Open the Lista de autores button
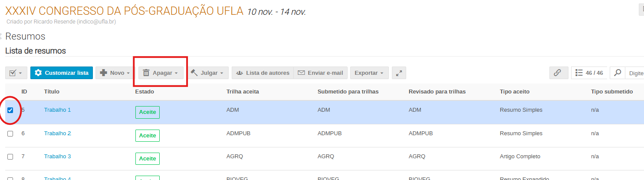The image size is (644, 180). [263, 73]
